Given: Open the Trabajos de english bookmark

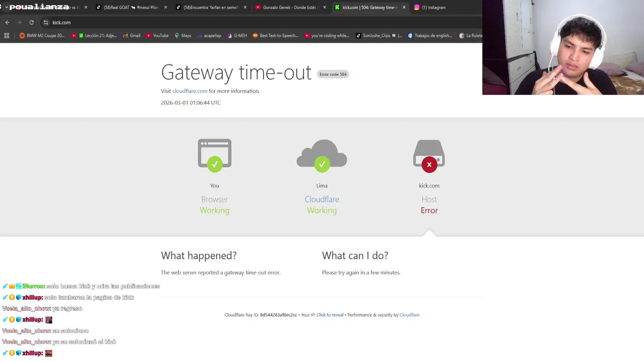Looking at the screenshot, I should point(430,36).
